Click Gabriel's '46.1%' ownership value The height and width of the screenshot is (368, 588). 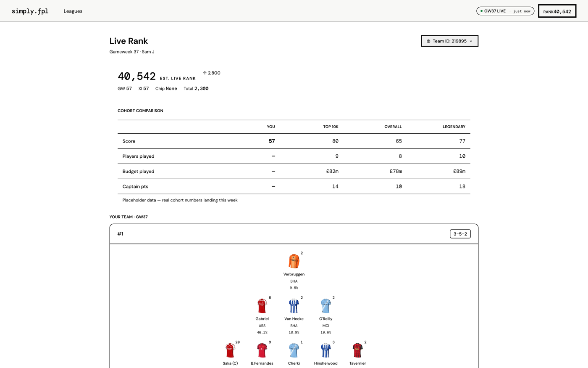click(x=262, y=333)
